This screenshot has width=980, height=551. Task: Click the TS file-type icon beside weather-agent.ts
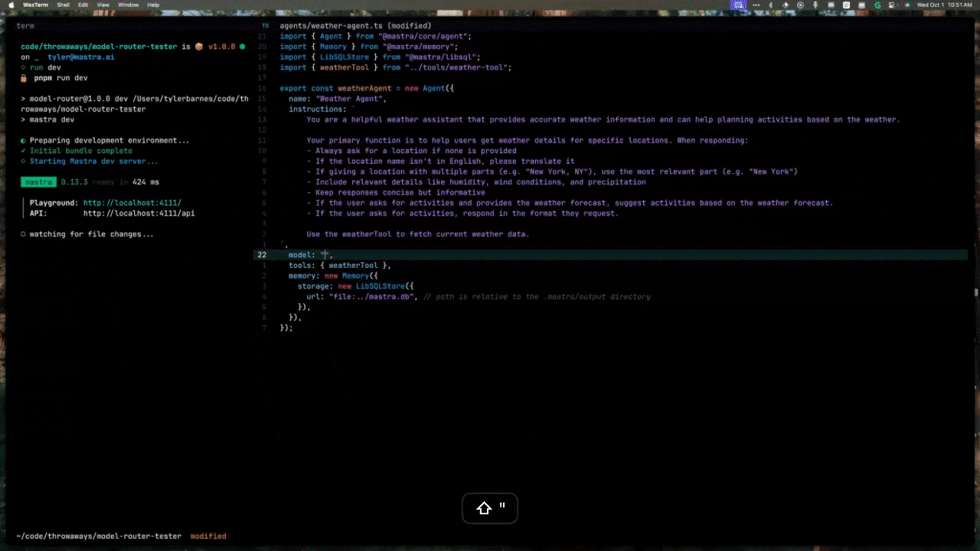265,25
